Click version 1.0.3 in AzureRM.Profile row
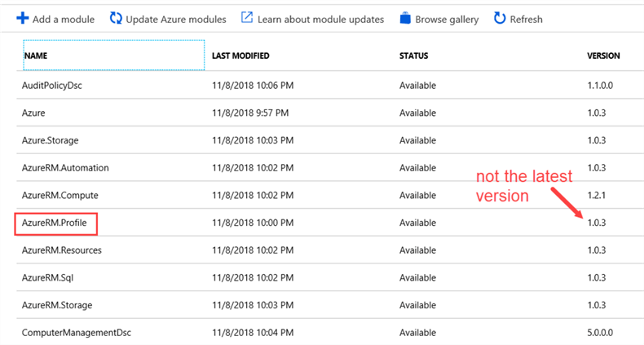The height and width of the screenshot is (345, 644). point(597,223)
